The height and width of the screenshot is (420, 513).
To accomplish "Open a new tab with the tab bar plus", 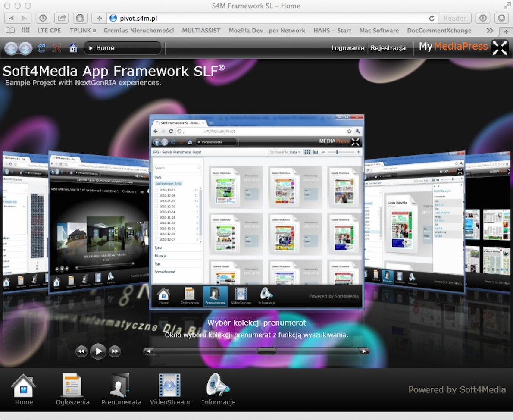I will click(x=506, y=32).
